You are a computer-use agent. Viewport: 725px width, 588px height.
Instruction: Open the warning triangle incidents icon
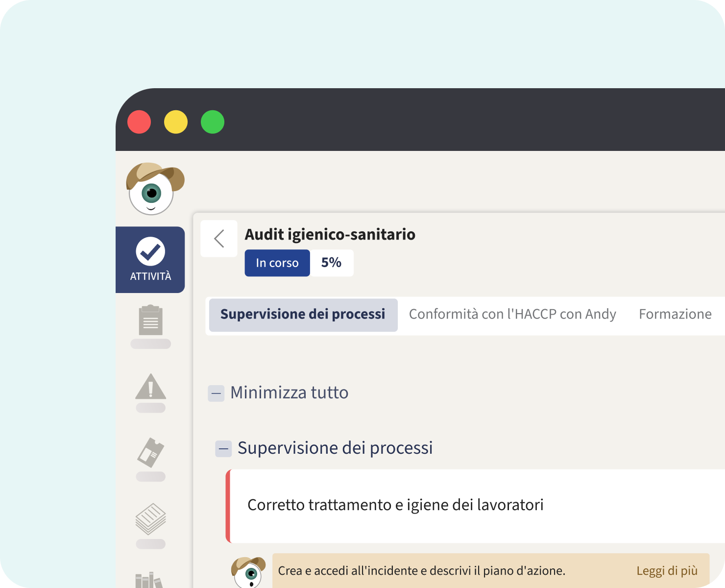coord(151,386)
